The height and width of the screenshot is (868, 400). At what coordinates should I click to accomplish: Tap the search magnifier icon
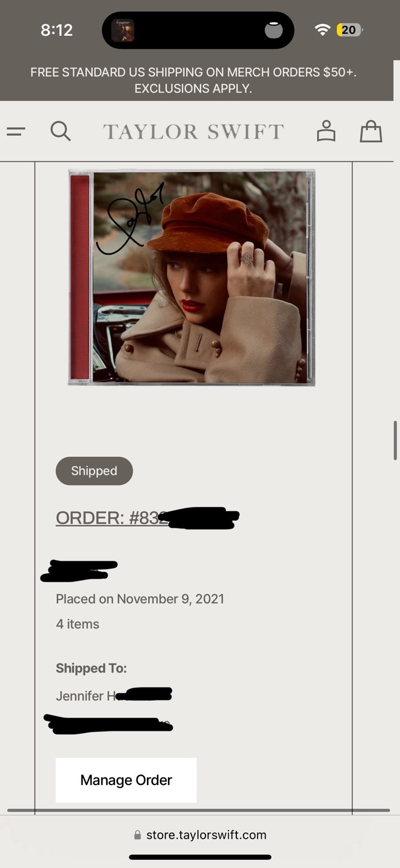point(60,131)
